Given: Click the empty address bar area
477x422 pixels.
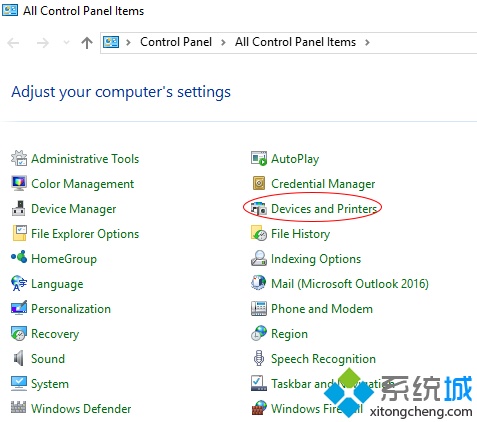Looking at the screenshot, I should pyautogui.click(x=423, y=42).
